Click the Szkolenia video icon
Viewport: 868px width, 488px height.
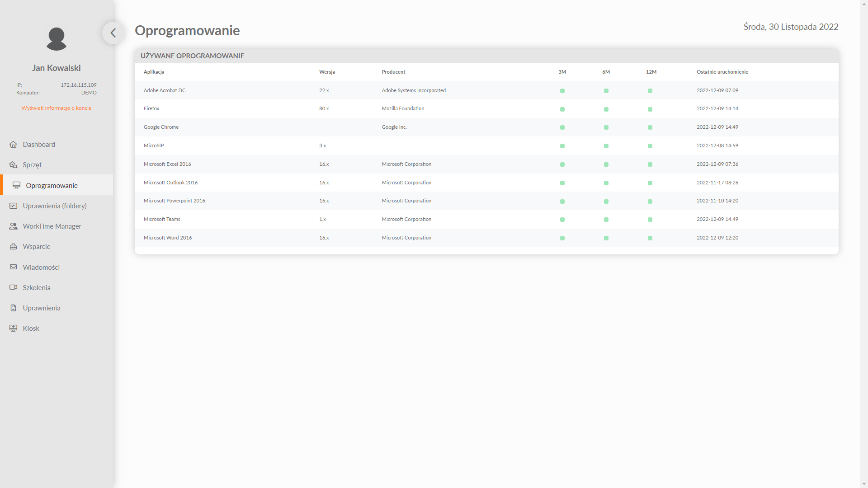14,288
